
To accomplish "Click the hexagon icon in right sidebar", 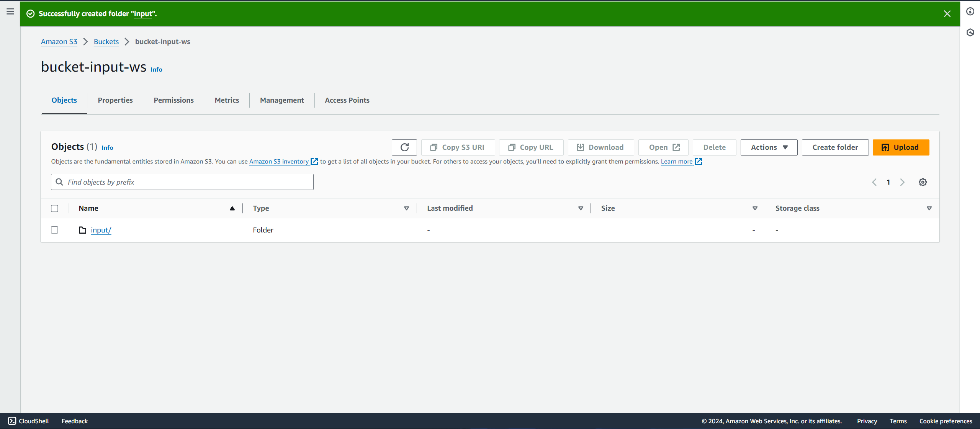I will 970,33.
